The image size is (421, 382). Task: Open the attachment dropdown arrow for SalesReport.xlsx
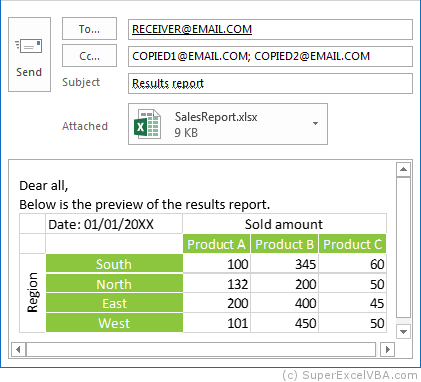pos(315,123)
